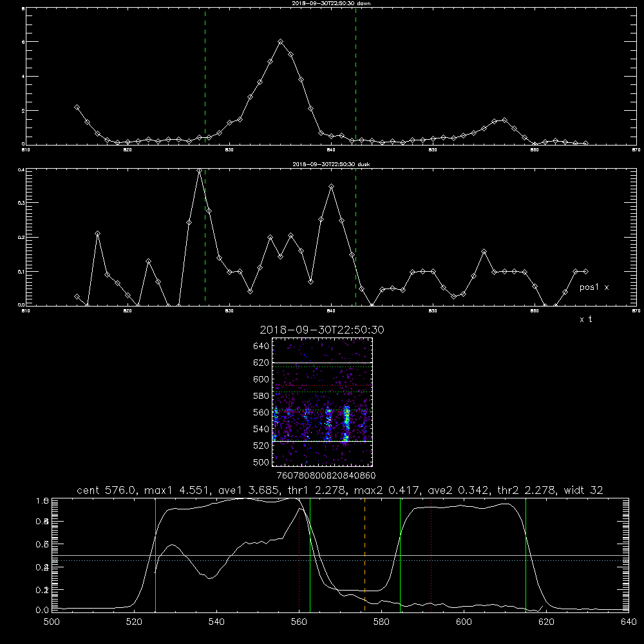Click the red dotted vertical line near 592
The image size is (644, 644).
click(x=431, y=555)
